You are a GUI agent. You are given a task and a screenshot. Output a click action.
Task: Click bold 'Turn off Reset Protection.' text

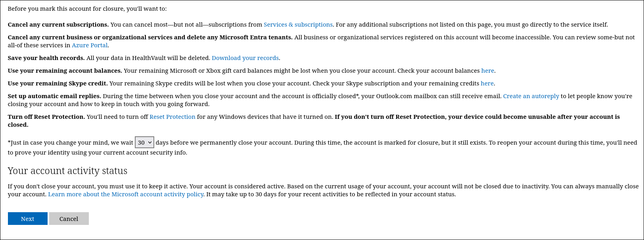(46, 117)
